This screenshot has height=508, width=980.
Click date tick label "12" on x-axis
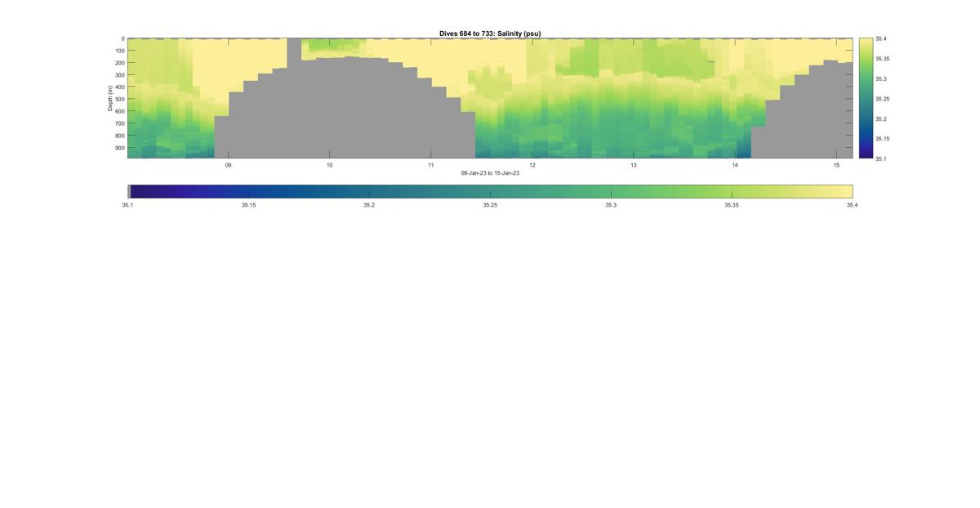(532, 165)
